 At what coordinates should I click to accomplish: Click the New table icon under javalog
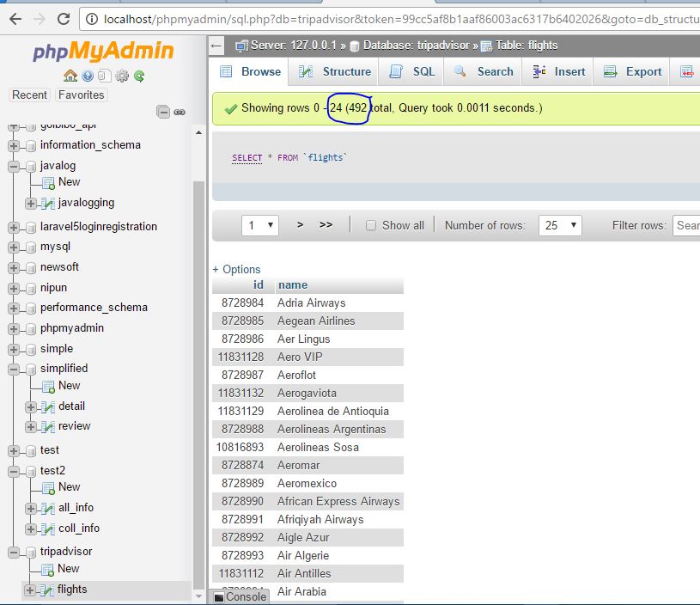(x=48, y=183)
